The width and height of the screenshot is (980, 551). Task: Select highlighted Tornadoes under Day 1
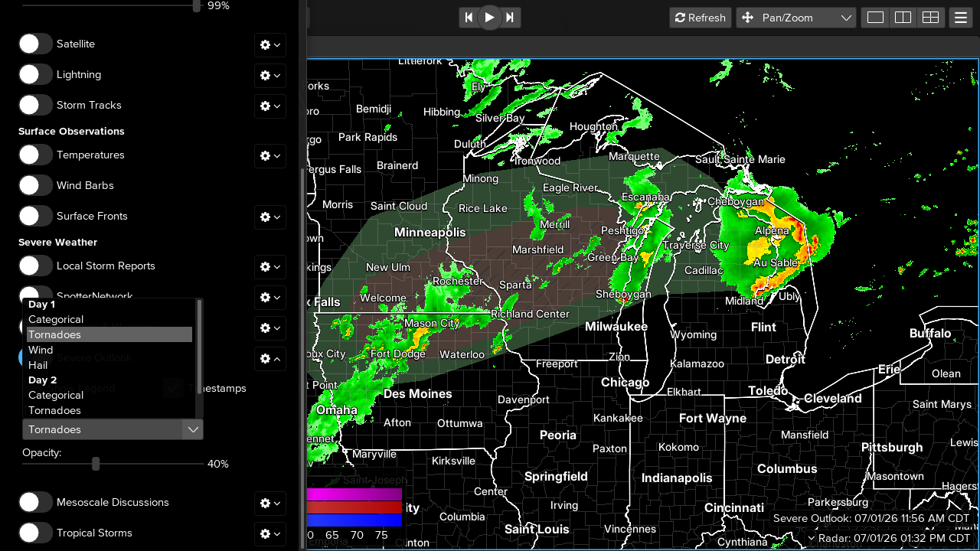109,334
